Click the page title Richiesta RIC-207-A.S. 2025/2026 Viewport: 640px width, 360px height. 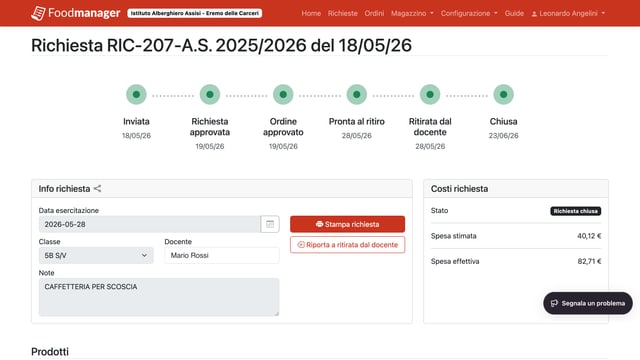coord(221,45)
